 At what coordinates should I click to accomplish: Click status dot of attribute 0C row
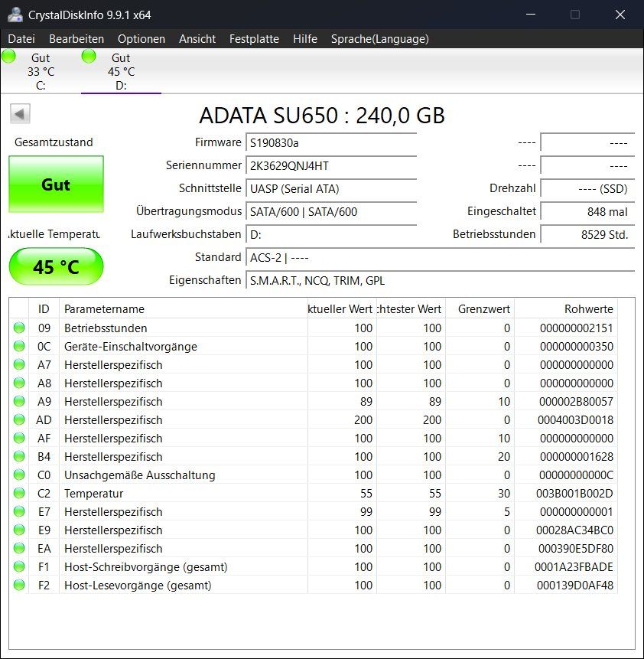(x=19, y=346)
